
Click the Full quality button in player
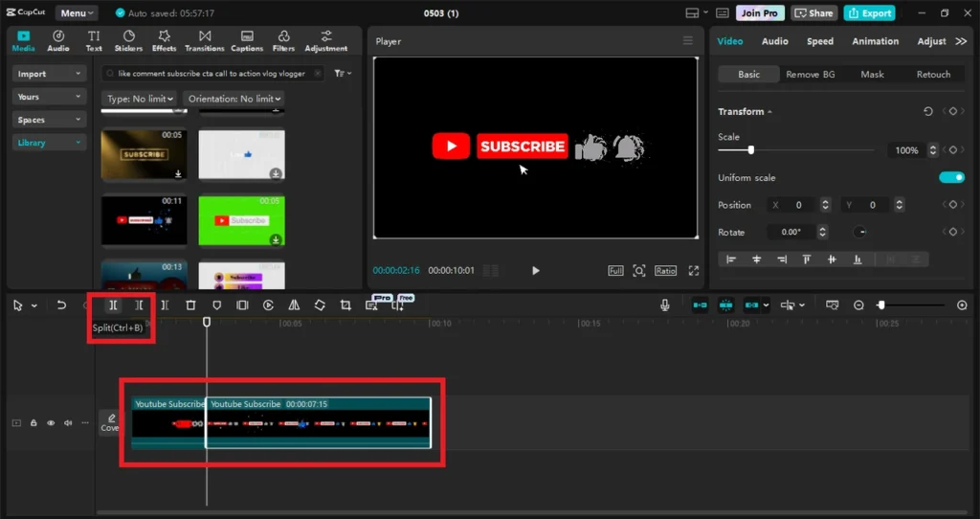tap(615, 271)
